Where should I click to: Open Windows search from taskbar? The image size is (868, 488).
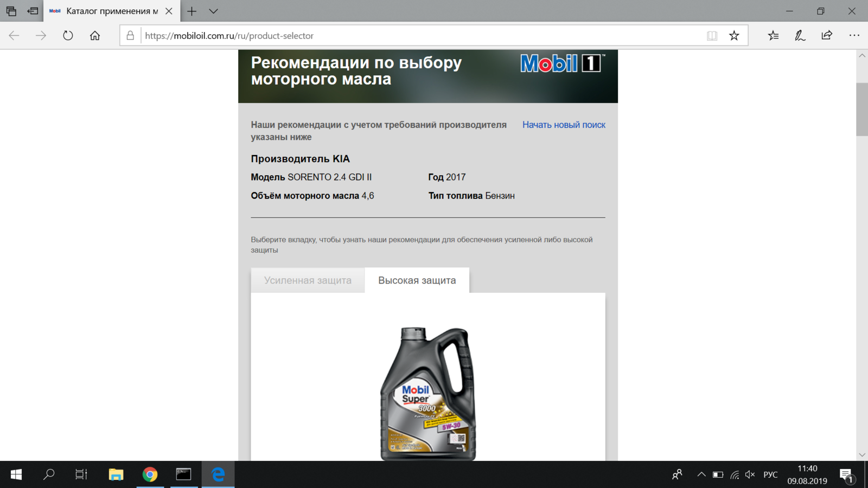(x=49, y=474)
